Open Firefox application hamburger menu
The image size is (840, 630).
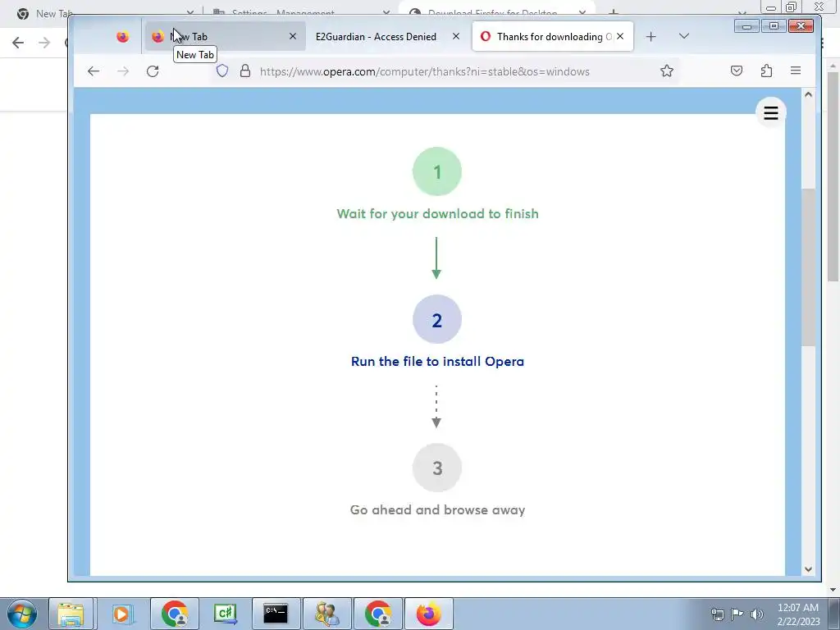(796, 71)
